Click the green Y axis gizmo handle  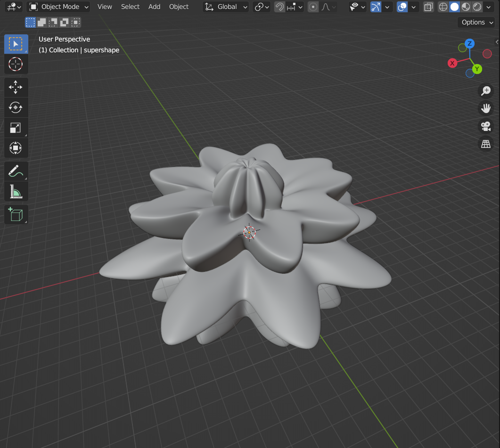coord(477,69)
